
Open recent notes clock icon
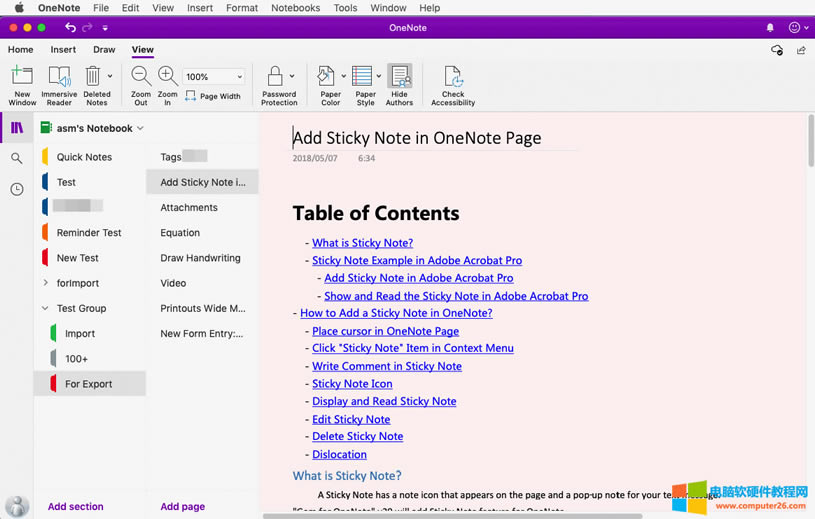coord(17,189)
